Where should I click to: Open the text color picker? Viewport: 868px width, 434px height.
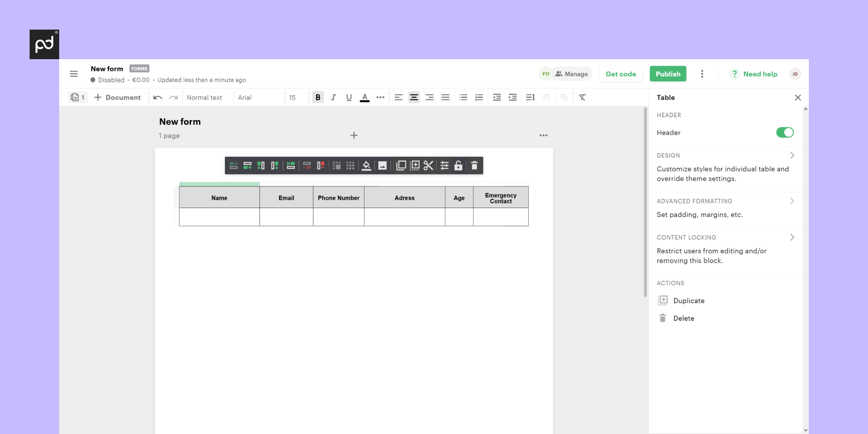[x=365, y=98]
